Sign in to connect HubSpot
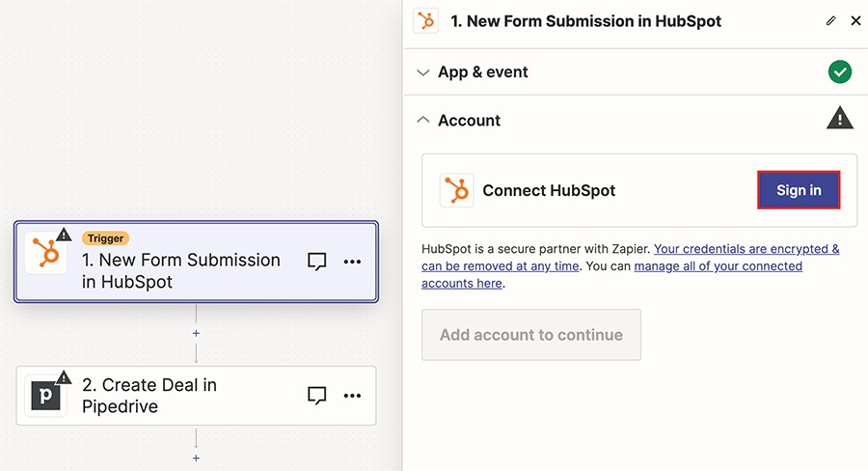The image size is (868, 471). point(799,190)
